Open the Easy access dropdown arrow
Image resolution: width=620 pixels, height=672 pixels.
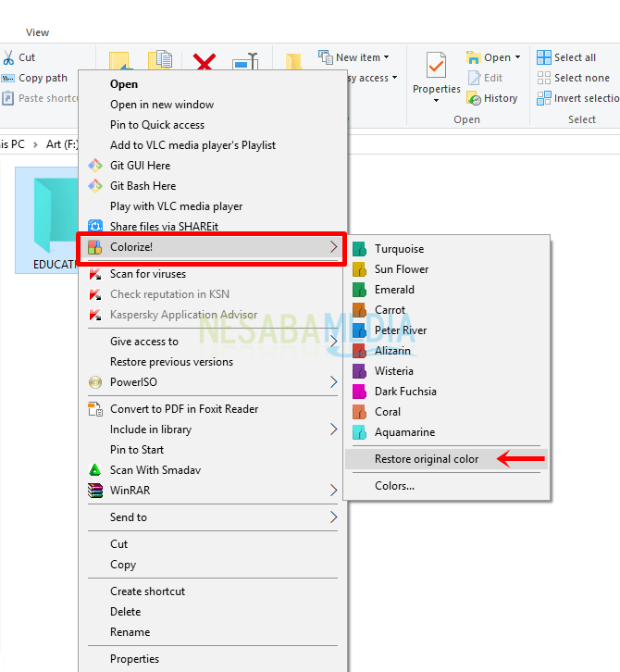click(x=394, y=78)
